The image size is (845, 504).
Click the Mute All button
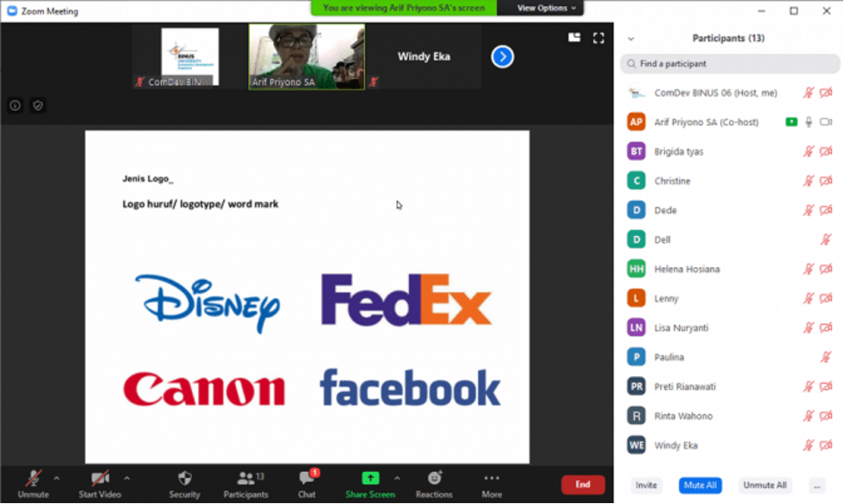pyautogui.click(x=700, y=485)
